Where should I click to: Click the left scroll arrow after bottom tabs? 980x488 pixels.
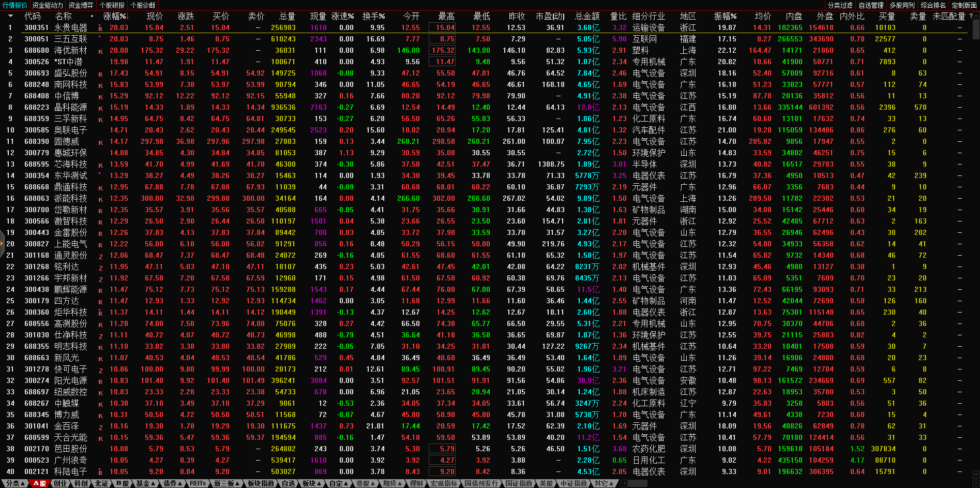(624, 483)
